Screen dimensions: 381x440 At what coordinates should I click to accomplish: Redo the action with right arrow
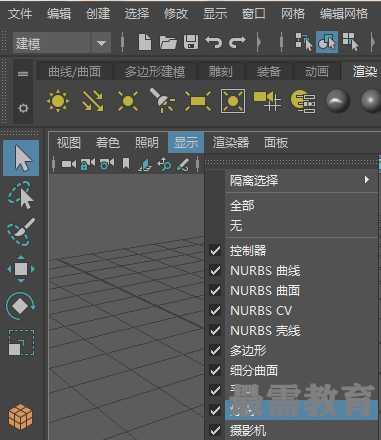[x=237, y=42]
